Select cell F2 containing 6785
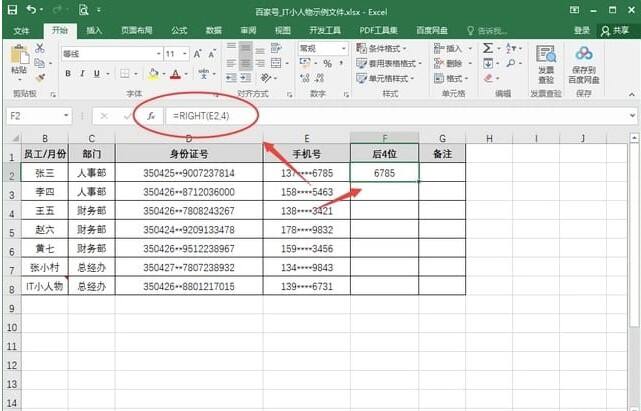 pos(385,173)
